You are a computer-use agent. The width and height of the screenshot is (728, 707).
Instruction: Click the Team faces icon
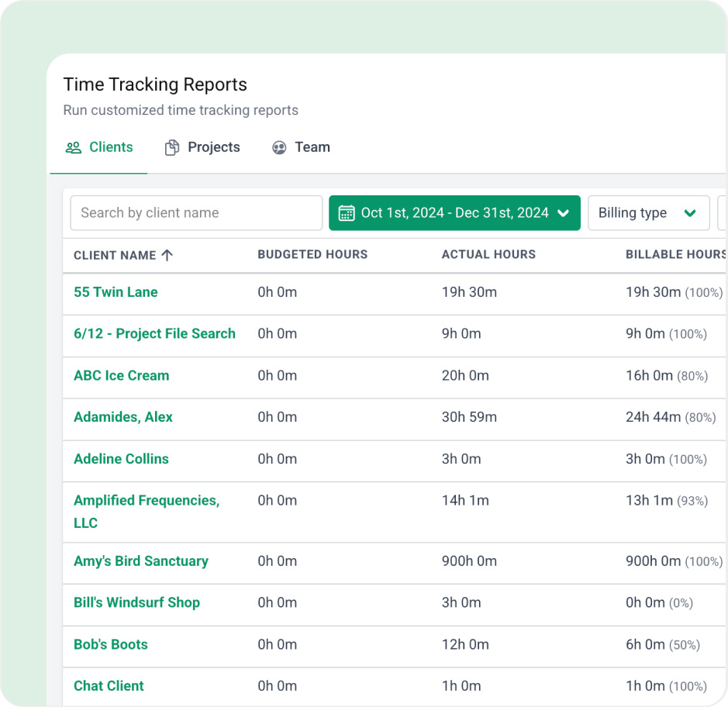pos(279,147)
